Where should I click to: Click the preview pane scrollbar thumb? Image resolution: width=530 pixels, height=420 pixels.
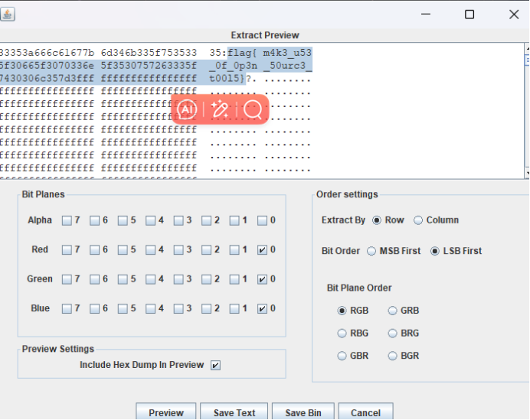[527, 60]
